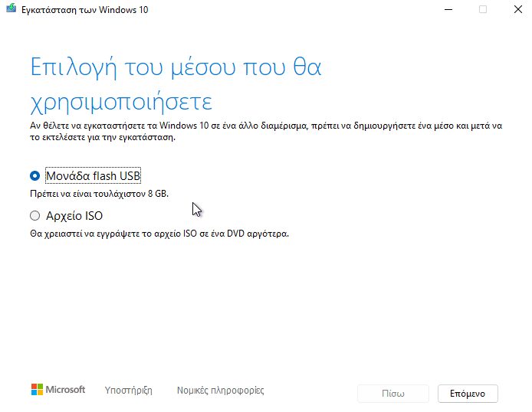
Task: Click the Windows 10 setup title bar icon
Action: tap(11, 8)
